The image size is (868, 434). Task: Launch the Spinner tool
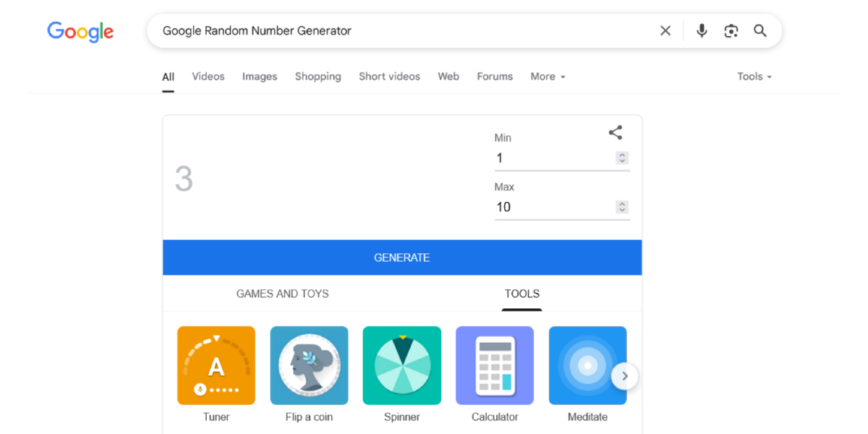(x=401, y=365)
